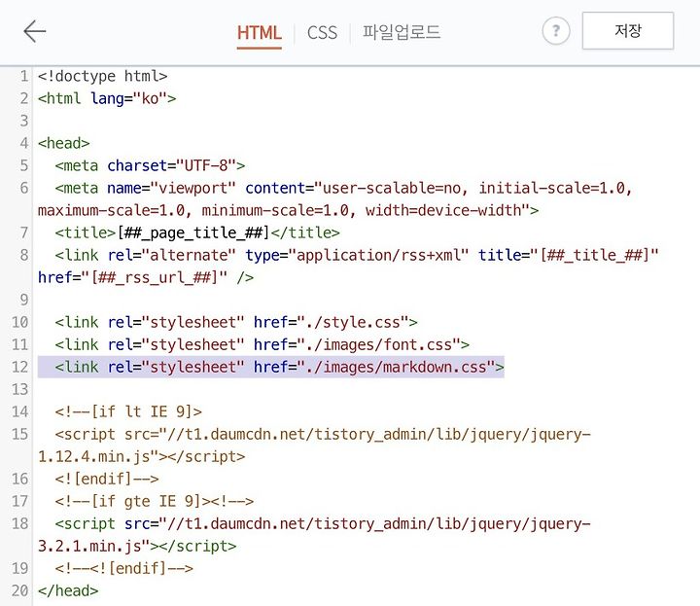The width and height of the screenshot is (700, 606).
Task: Click the meta viewport name attribute
Action: (171, 188)
